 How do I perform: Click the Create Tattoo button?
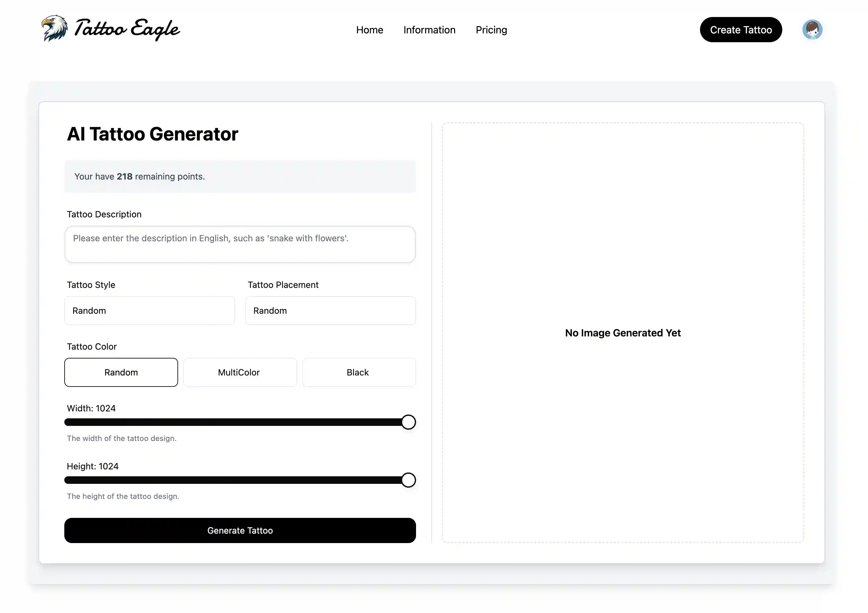[x=741, y=29]
